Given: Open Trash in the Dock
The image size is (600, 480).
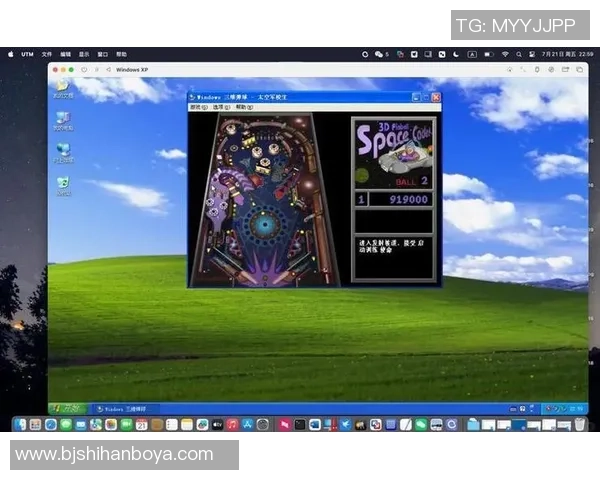Looking at the screenshot, I should tap(580, 424).
